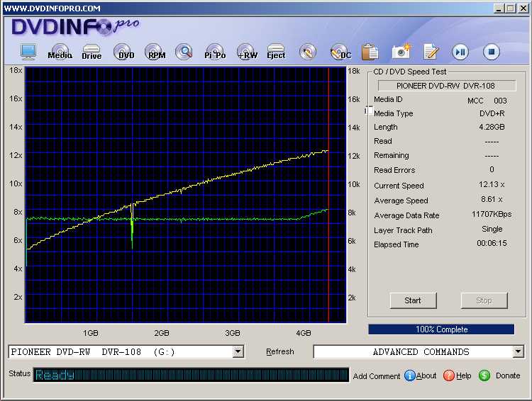Click the disc with pencil icon
The height and width of the screenshot is (401, 532).
tap(308, 52)
